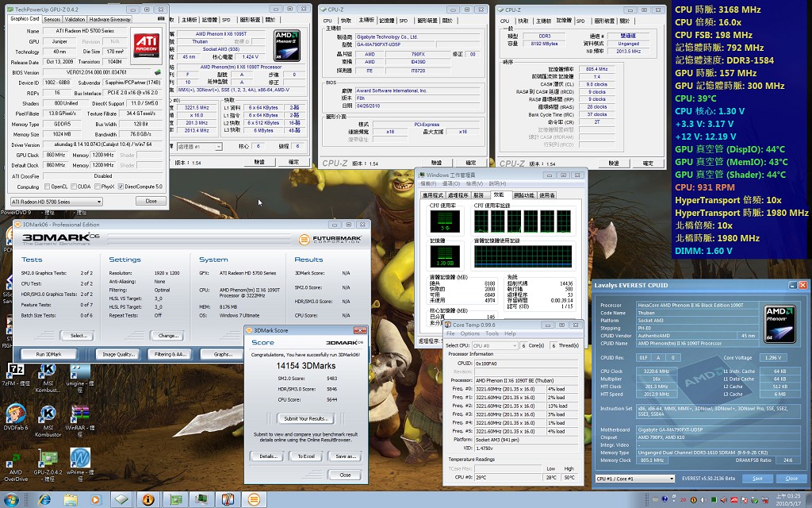The height and width of the screenshot is (508, 812).
Task: Toggle the CUDA checkbox in GPU-Z
Action: tap(73, 187)
